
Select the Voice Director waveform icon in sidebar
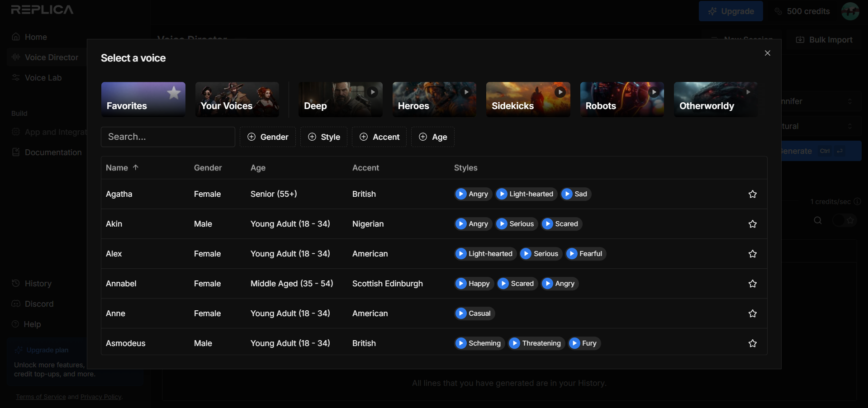15,57
